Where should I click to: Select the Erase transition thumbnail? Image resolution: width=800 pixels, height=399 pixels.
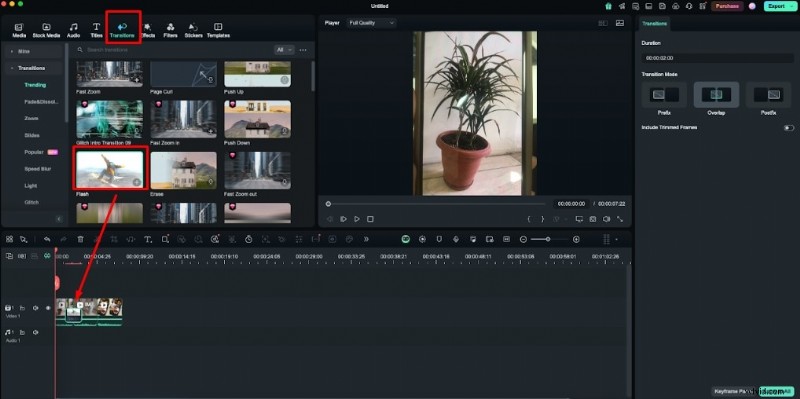point(184,170)
